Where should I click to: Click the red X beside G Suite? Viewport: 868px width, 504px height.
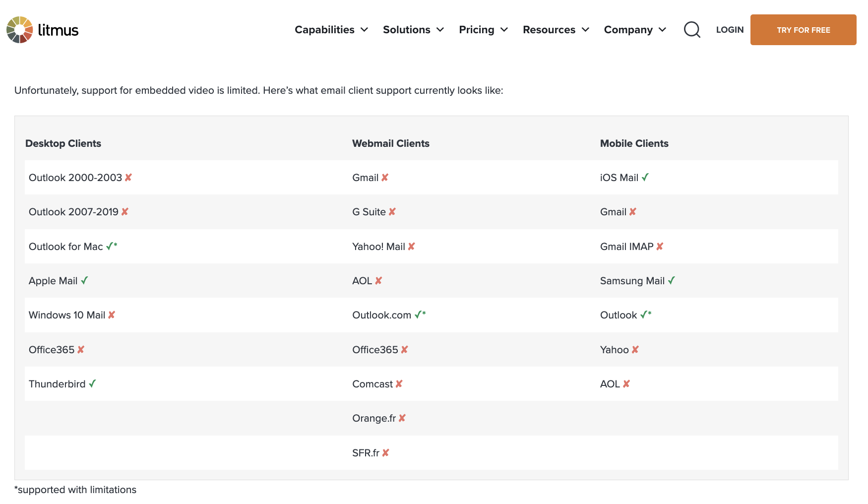(392, 212)
